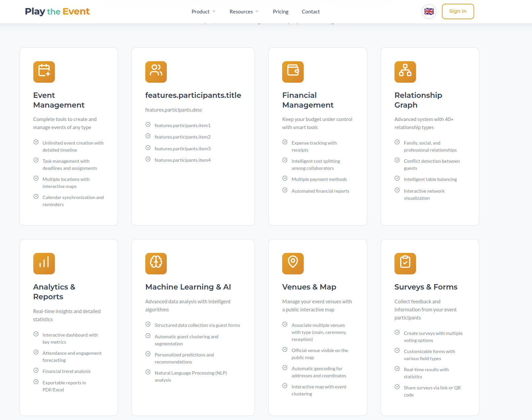Viewport: 532px width, 420px height.
Task: Click 'Personalized predictions and recommendations' text
Action: pos(184,358)
